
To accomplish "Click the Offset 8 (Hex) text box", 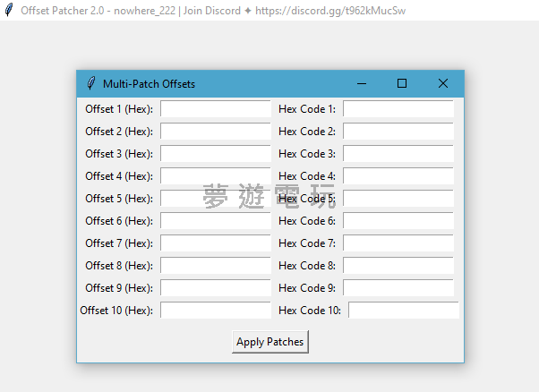I will (x=215, y=266).
